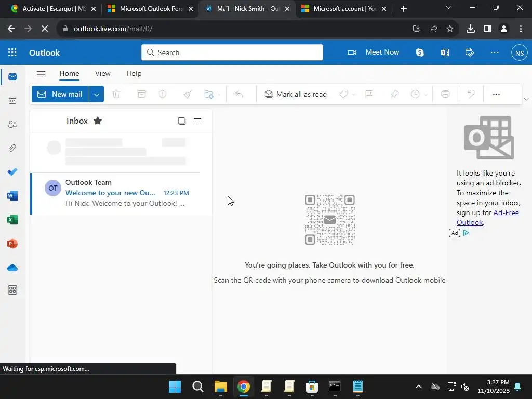The image size is (532, 399).
Task: Open Chrome tab search chevron
Action: pyautogui.click(x=448, y=7)
